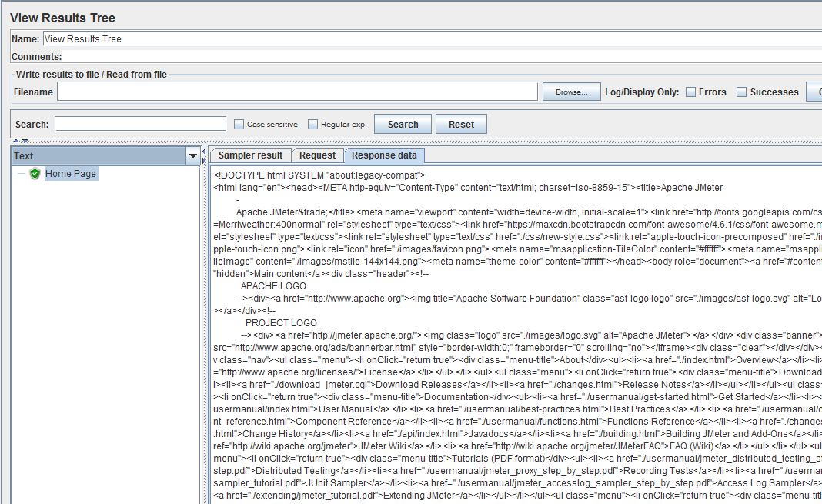Open the Browse dialog for results file
The height and width of the screenshot is (504, 822).
pyautogui.click(x=571, y=91)
